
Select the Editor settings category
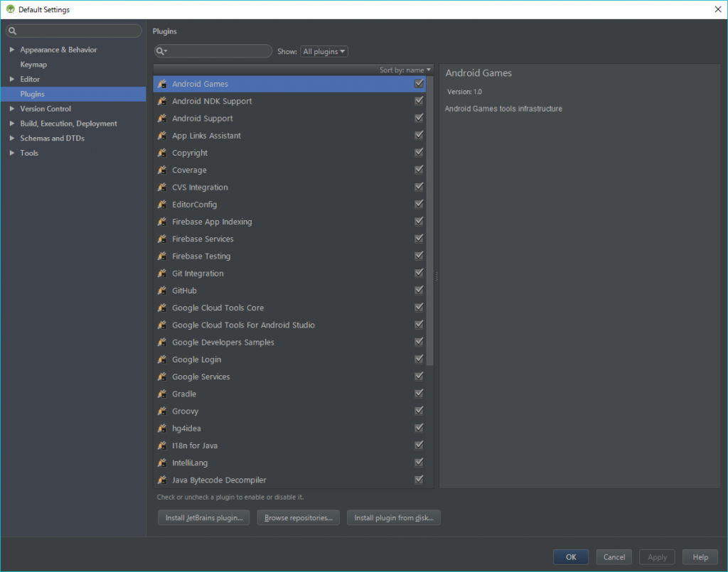point(30,80)
